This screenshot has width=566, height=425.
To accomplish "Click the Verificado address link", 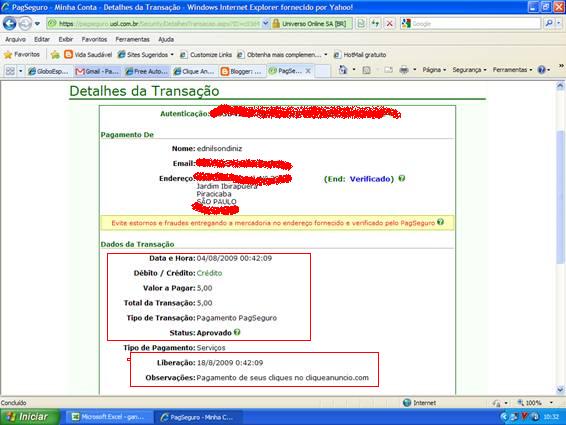I will (370, 179).
